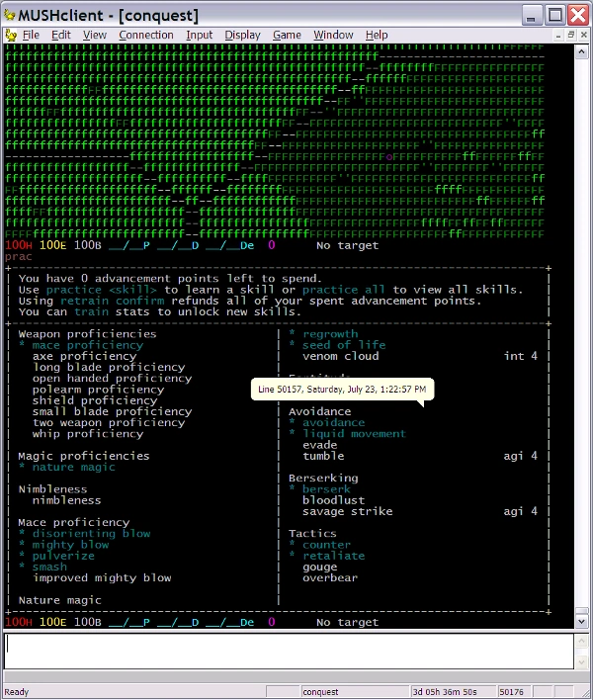Click status bar connected time
Screen dimensions: 593x700
pos(445,692)
